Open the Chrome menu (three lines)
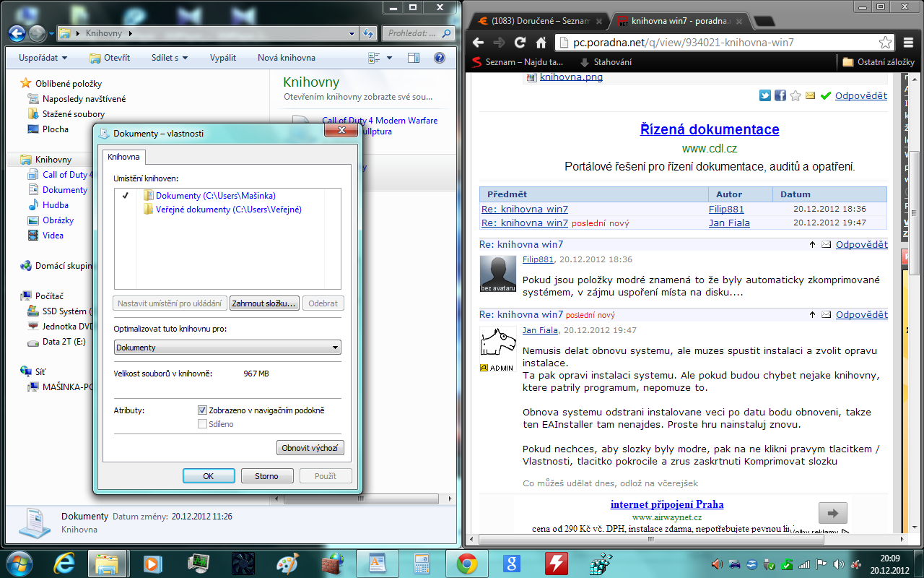This screenshot has height=578, width=924. click(907, 42)
